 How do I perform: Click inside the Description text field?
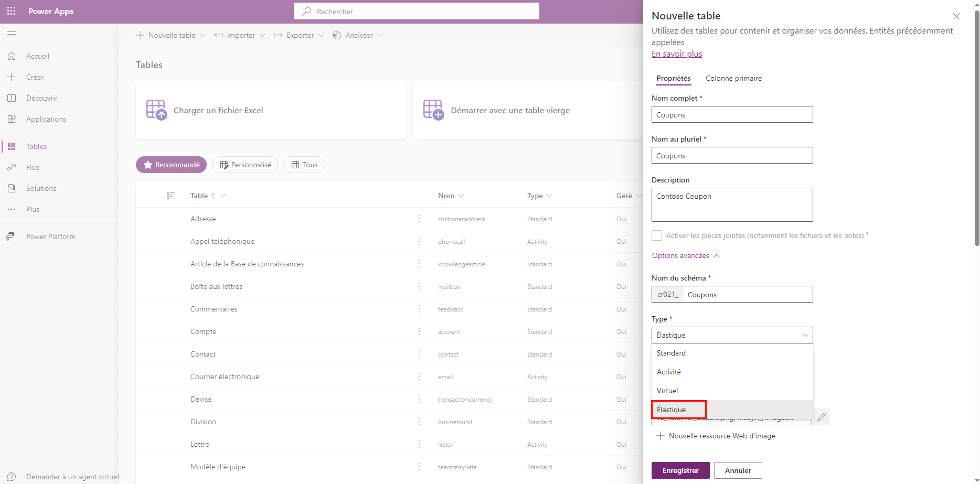(731, 205)
